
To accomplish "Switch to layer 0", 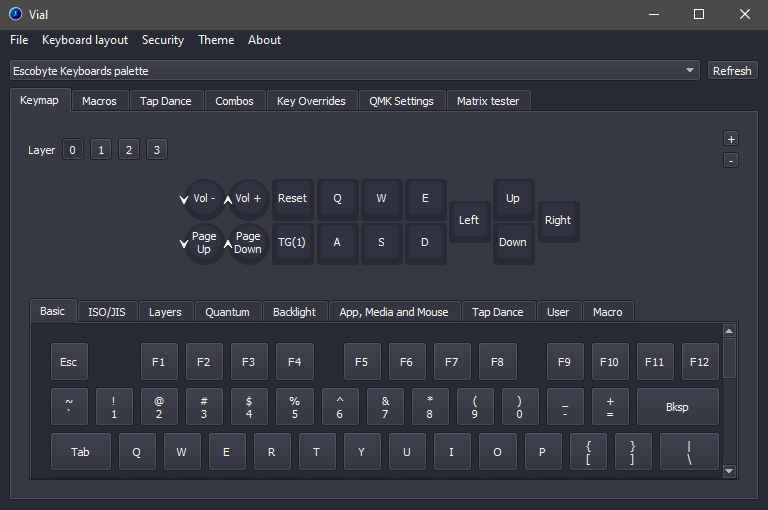I will point(72,150).
